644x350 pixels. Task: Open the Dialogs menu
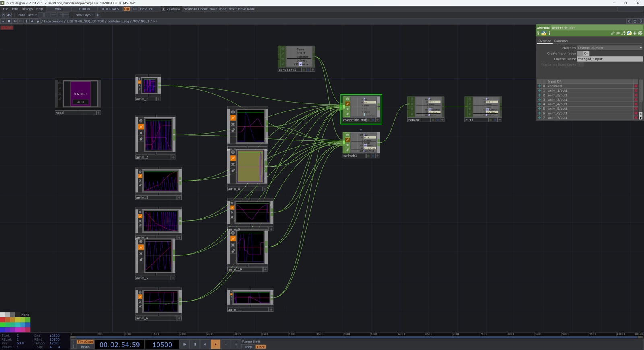pos(27,9)
